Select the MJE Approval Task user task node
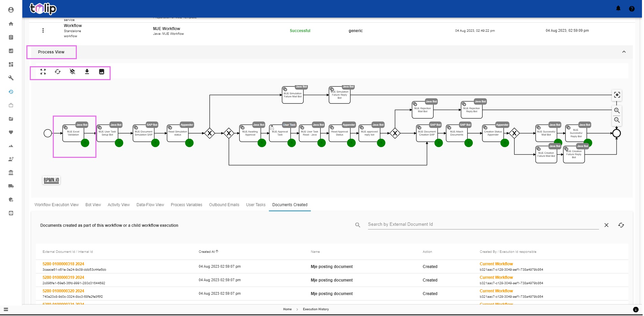This screenshot has height=316, width=644. (x=280, y=133)
